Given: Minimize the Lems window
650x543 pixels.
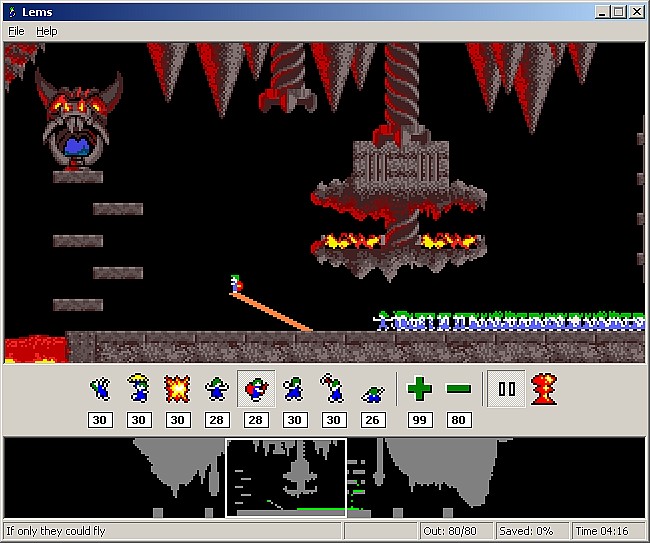Looking at the screenshot, I should pos(602,12).
